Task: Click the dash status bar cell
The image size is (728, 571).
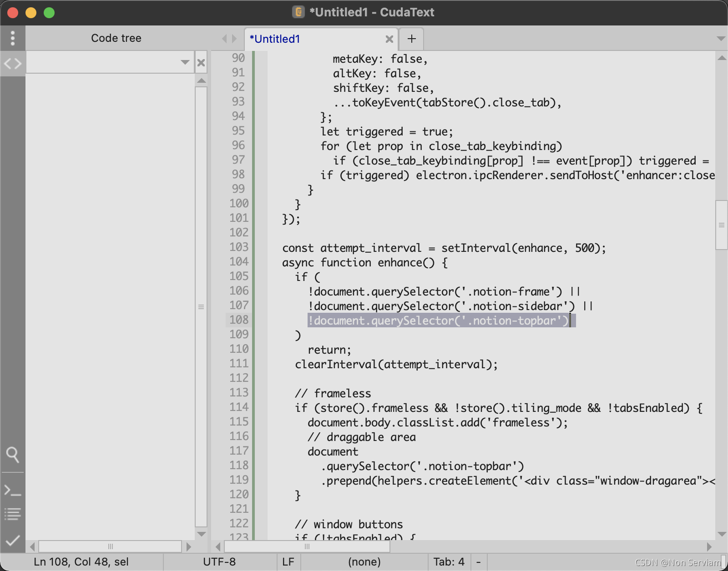Action: (479, 562)
